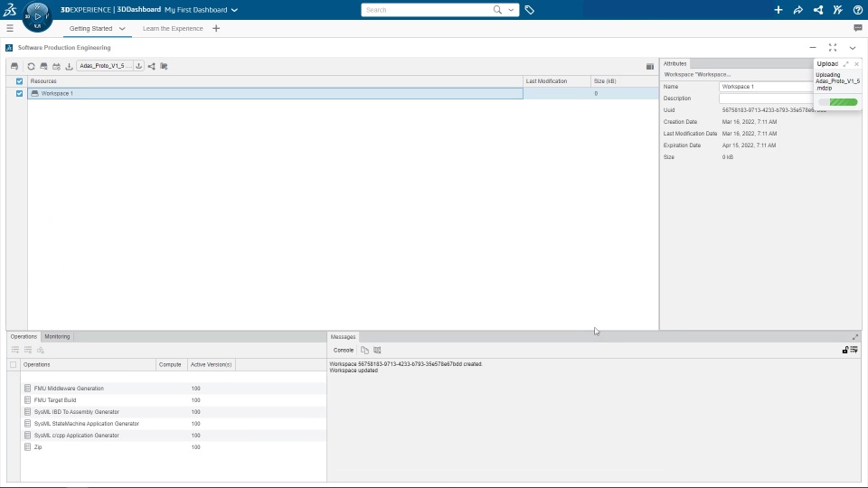Toggle the Resources header select-all checkbox

(x=19, y=81)
